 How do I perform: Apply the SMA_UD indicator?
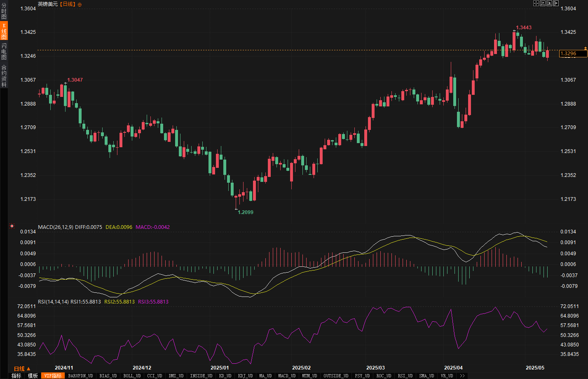click(x=426, y=376)
